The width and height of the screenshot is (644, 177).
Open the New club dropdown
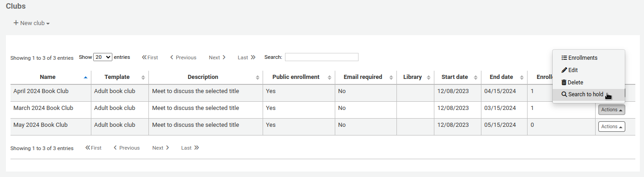32,23
